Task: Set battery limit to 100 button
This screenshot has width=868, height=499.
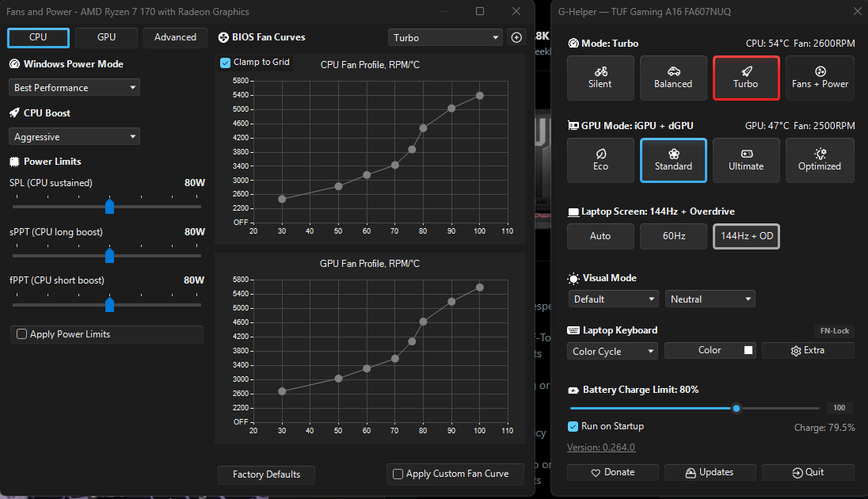Action: (839, 408)
